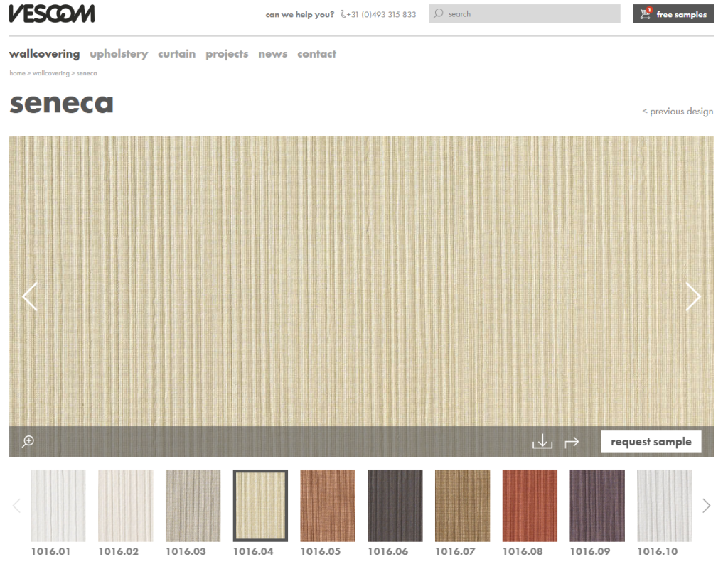Click the Vescom logo
Image resolution: width=728 pixels, height=569 pixels.
tap(52, 13)
